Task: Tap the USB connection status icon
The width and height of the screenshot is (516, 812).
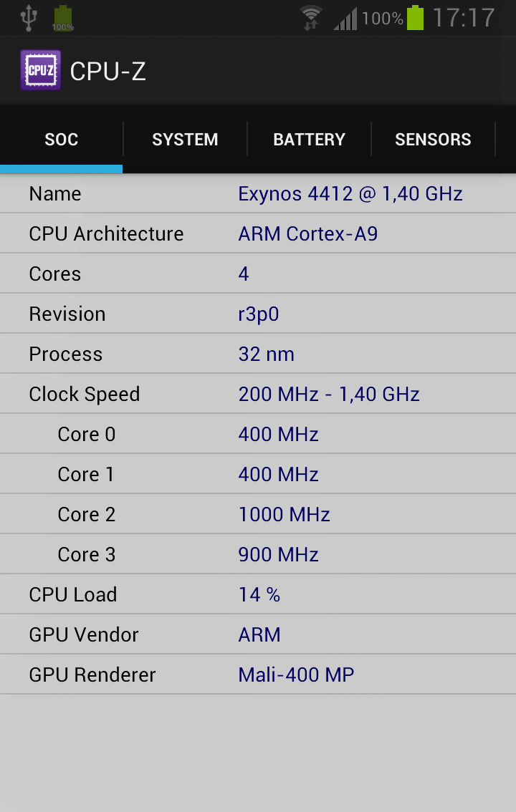Action: 28,18
